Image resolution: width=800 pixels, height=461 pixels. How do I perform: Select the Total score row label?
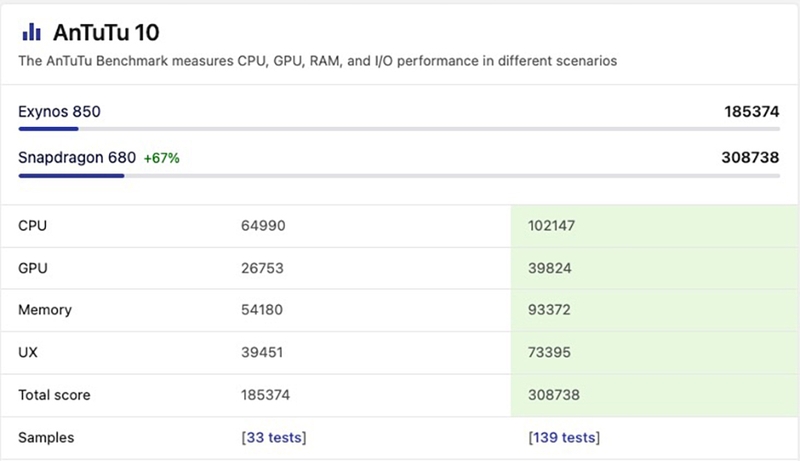click(x=54, y=395)
